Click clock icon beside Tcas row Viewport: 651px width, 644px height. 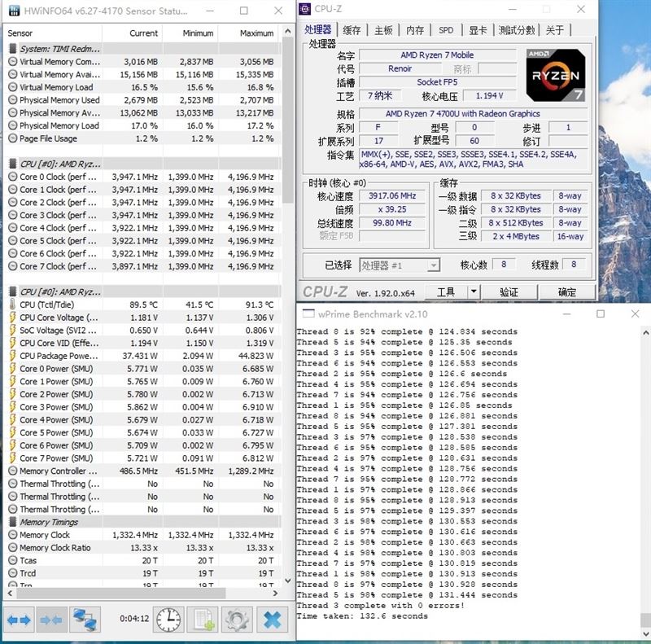coord(13,560)
